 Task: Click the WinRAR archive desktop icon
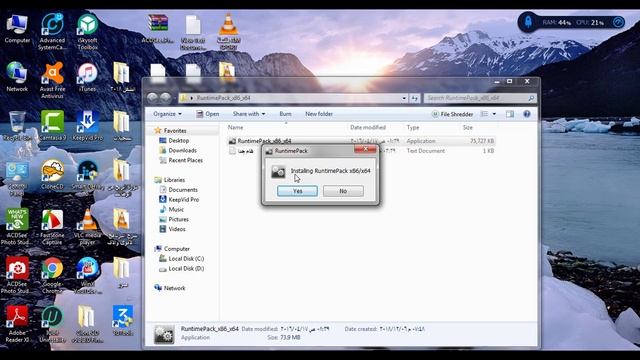(x=158, y=29)
